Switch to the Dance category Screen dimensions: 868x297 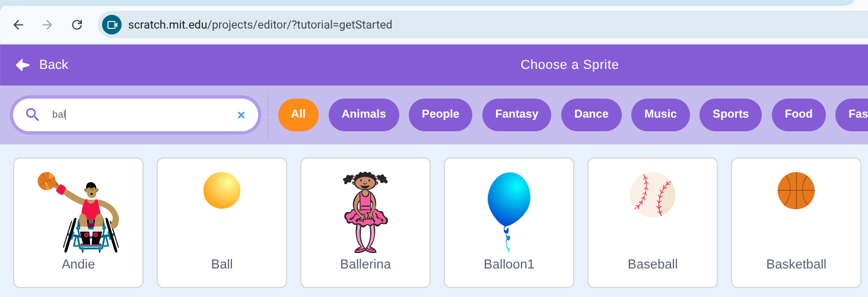[x=591, y=114]
